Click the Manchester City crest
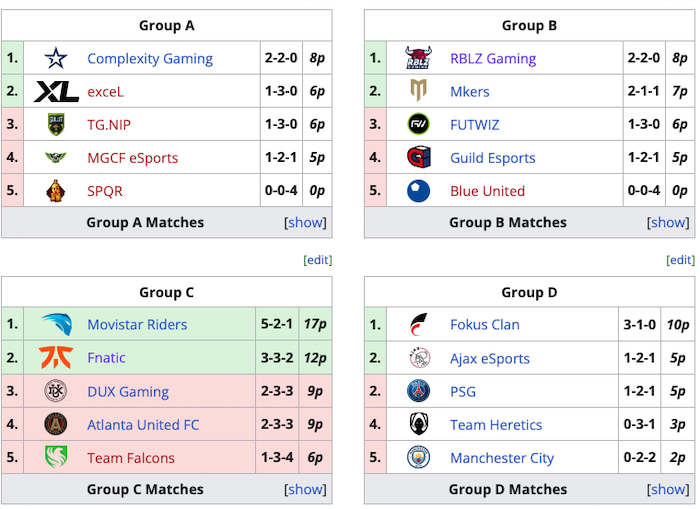Screen dimensions: 700x509 click(x=418, y=457)
